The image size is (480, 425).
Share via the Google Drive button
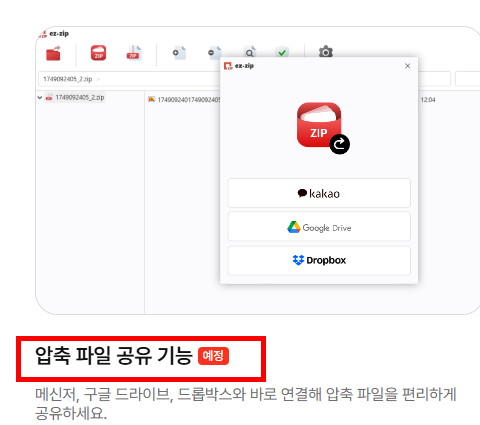click(319, 227)
